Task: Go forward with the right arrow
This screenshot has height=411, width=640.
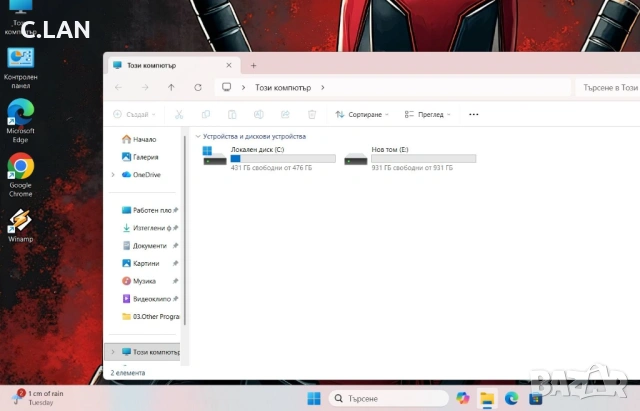Action: point(145,87)
